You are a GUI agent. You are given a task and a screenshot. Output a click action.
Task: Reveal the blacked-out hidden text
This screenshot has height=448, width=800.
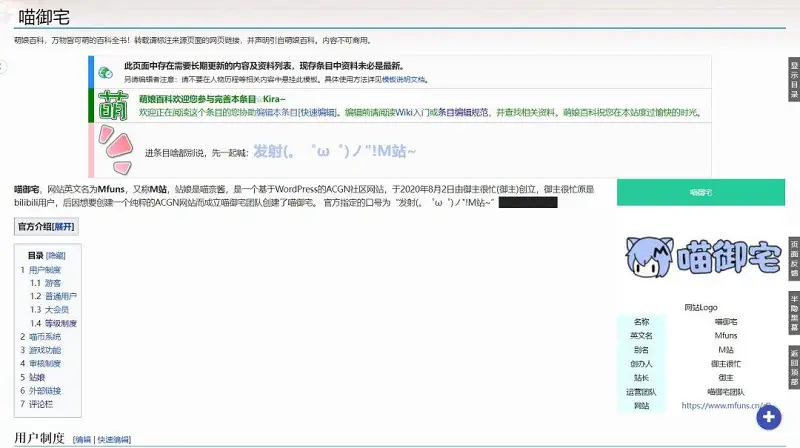tap(528, 203)
